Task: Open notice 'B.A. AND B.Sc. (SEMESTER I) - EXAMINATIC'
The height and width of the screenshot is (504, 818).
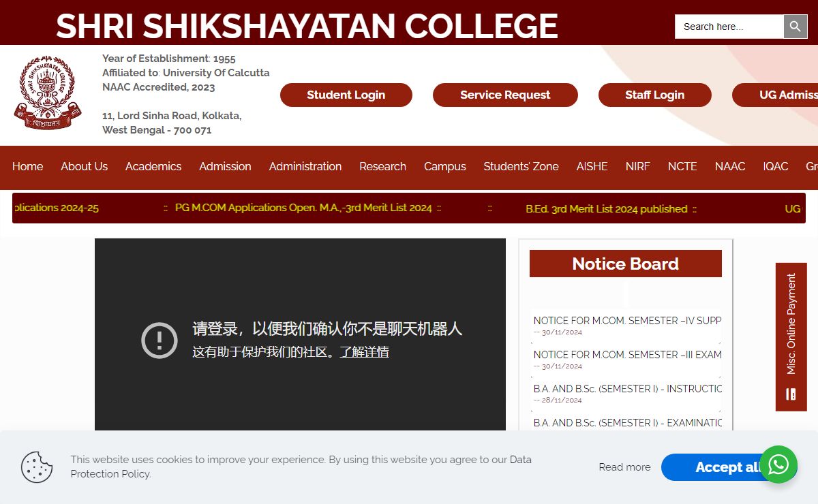Action: [x=626, y=422]
